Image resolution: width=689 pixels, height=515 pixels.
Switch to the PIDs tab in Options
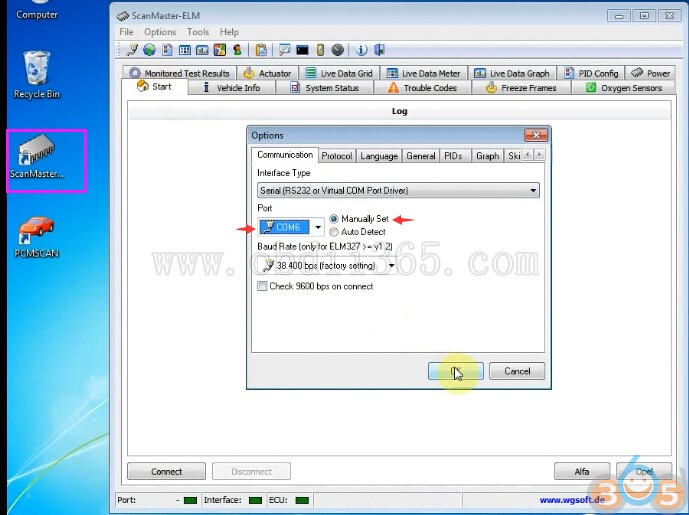coord(453,156)
